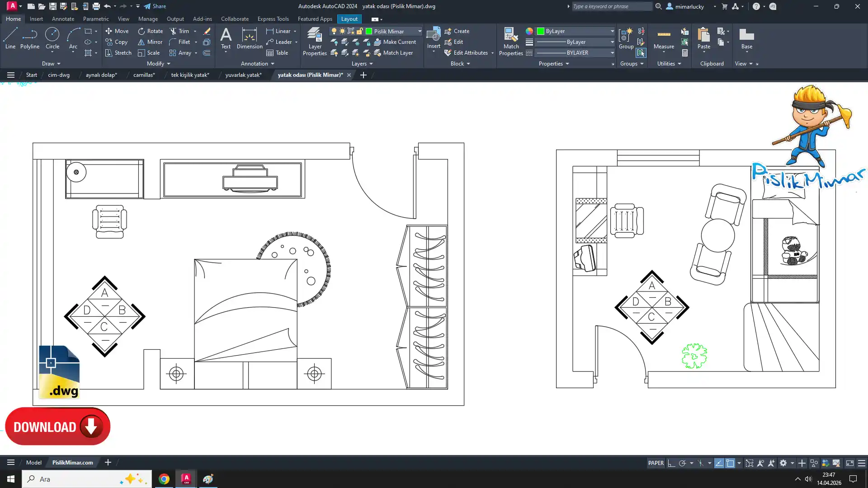This screenshot has height=488, width=868.
Task: Click the Make Current layer button
Action: click(x=395, y=42)
